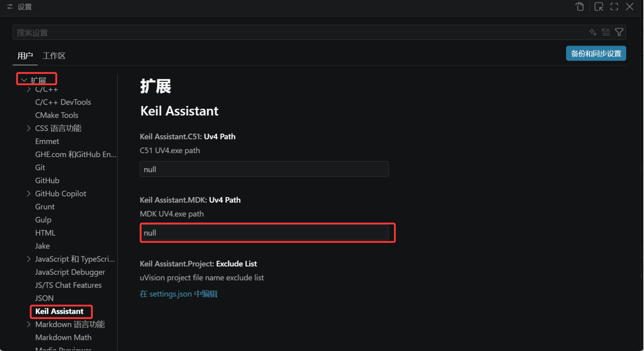Image resolution: width=644 pixels, height=351 pixels.
Task: Click the Keil Assistant.Project: Exclude List title
Action: tap(198, 264)
